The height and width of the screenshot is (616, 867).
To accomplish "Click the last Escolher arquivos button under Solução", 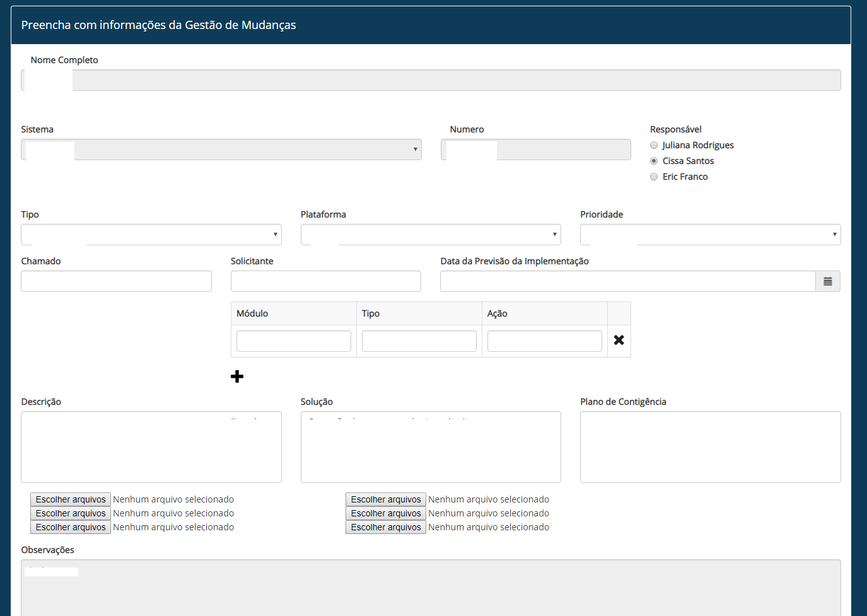I will point(385,527).
